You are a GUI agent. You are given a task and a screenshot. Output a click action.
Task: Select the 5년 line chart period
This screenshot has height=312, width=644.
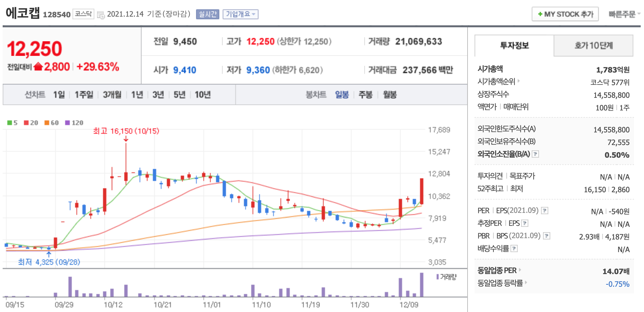point(179,95)
